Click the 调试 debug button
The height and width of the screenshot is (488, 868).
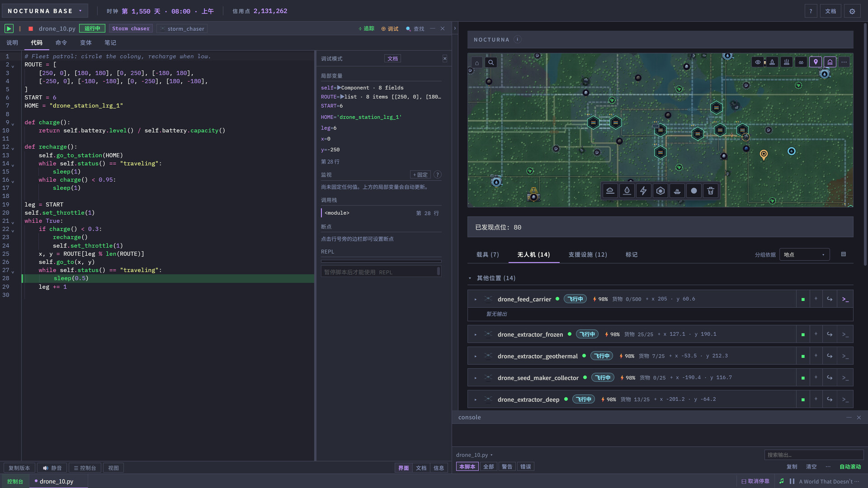click(390, 28)
